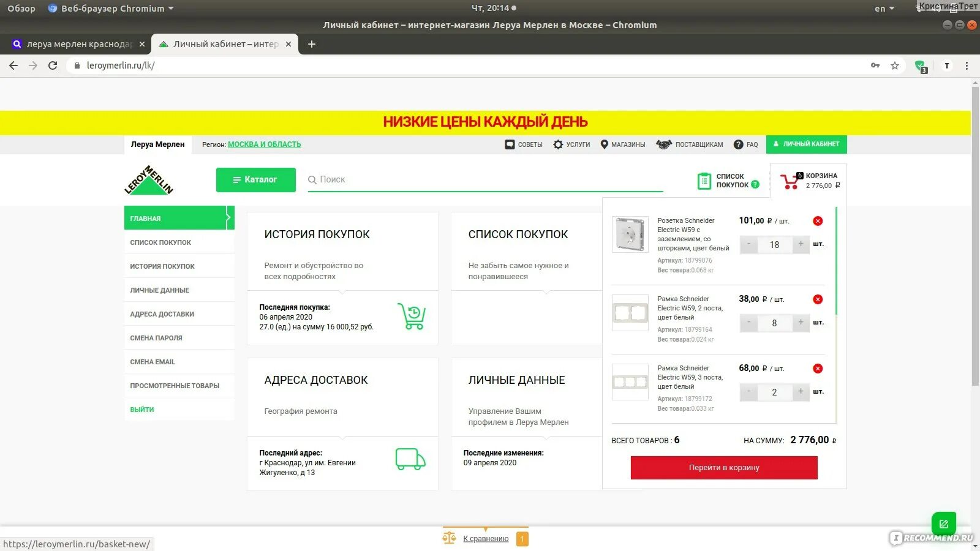
Task: Open the browser profile avatar T
Action: pos(947,66)
